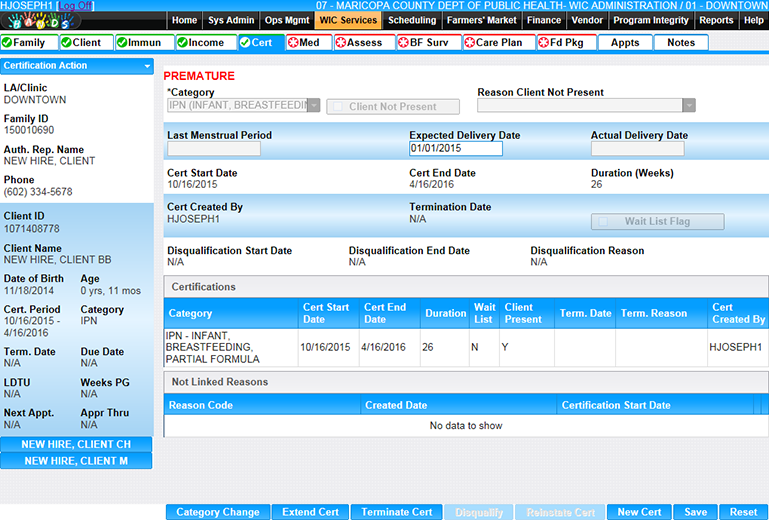Click the green check icon on Income tab

click(x=183, y=43)
